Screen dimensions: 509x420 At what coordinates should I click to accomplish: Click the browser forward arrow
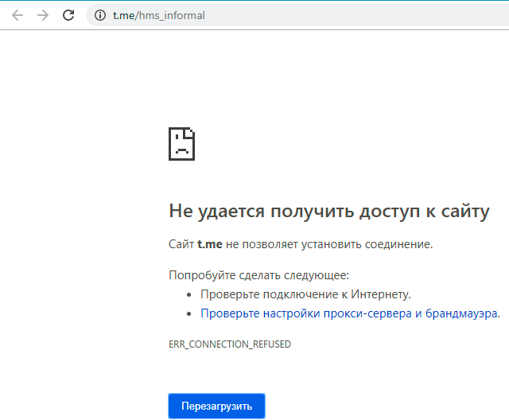[43, 15]
